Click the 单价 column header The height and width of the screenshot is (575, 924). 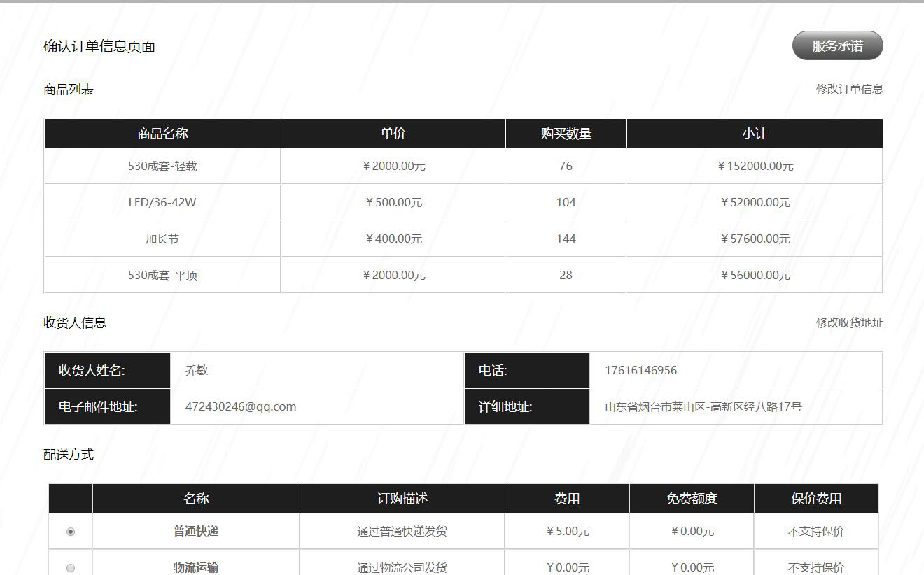(393, 133)
